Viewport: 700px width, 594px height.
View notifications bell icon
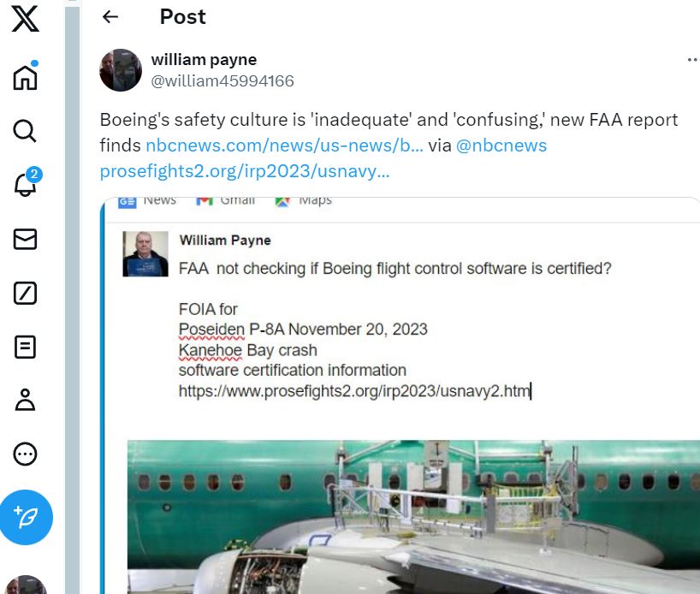[x=27, y=181]
